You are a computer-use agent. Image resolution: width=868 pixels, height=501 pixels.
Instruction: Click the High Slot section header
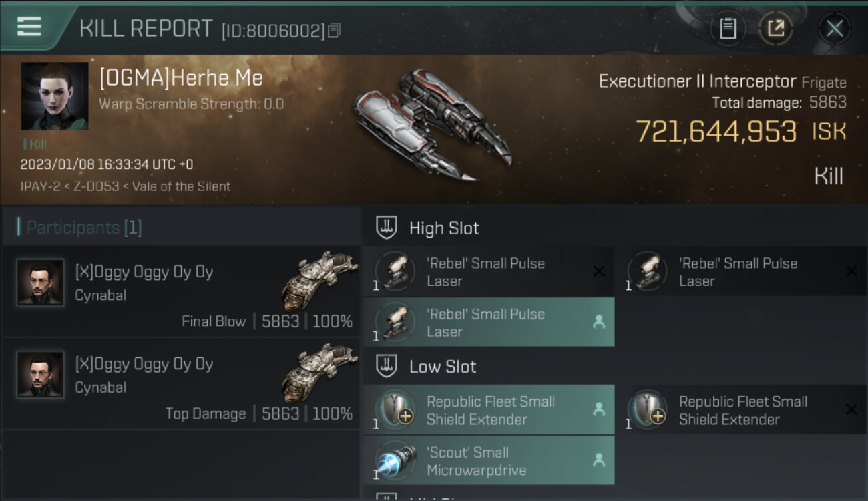coord(615,228)
